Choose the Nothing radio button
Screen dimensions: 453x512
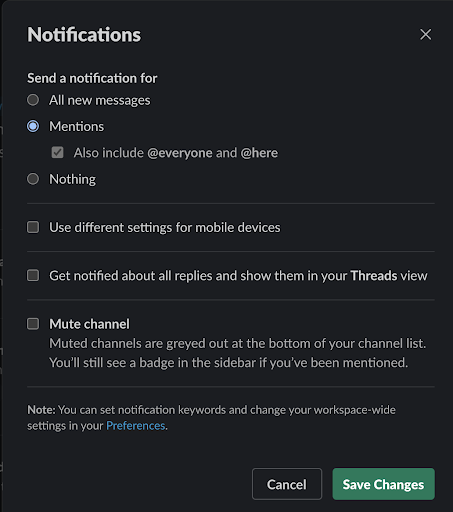pos(33,179)
